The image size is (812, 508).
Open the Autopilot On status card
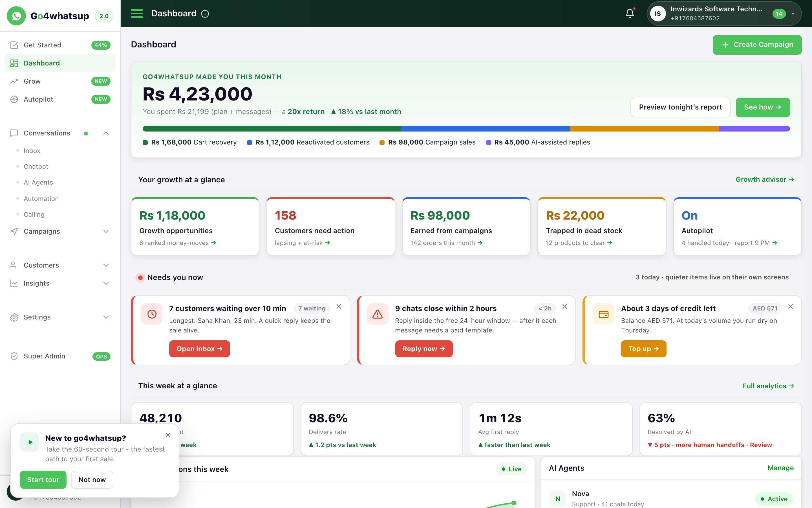click(x=738, y=226)
